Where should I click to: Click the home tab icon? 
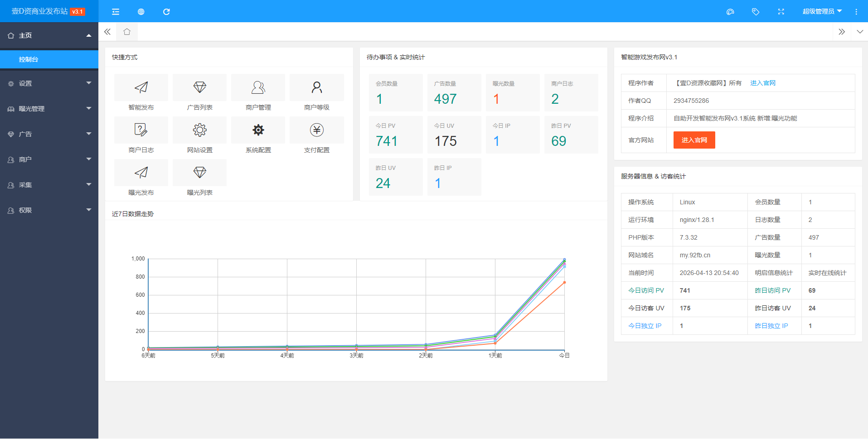coord(127,32)
